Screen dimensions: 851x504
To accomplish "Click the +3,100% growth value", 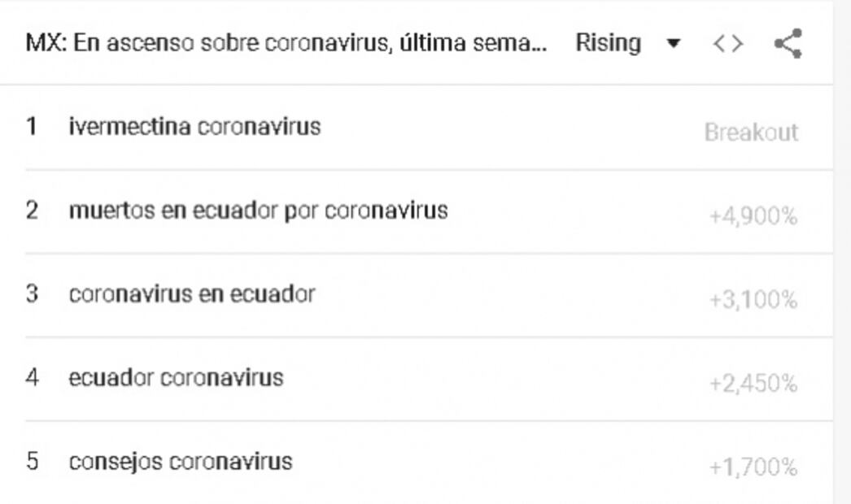I will click(753, 301).
